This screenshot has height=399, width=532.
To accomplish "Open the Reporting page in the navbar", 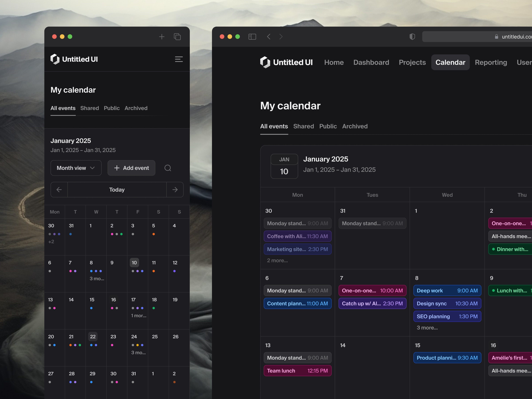I will pyautogui.click(x=491, y=62).
